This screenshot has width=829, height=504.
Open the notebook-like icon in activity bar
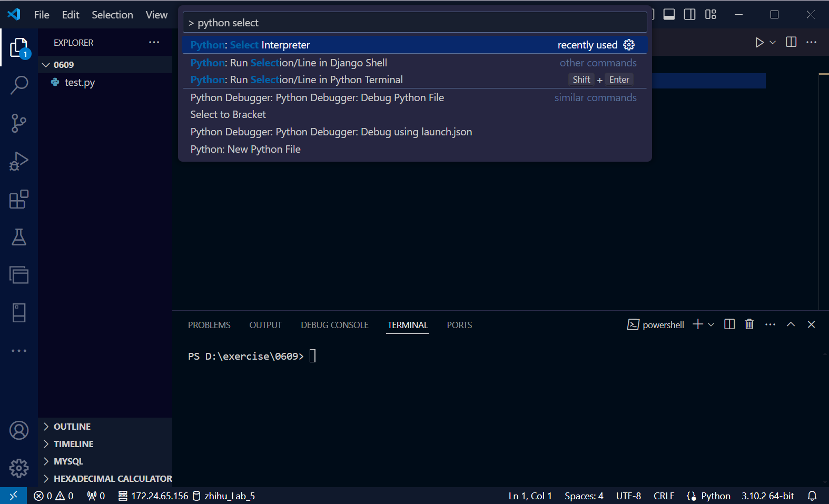(x=19, y=313)
